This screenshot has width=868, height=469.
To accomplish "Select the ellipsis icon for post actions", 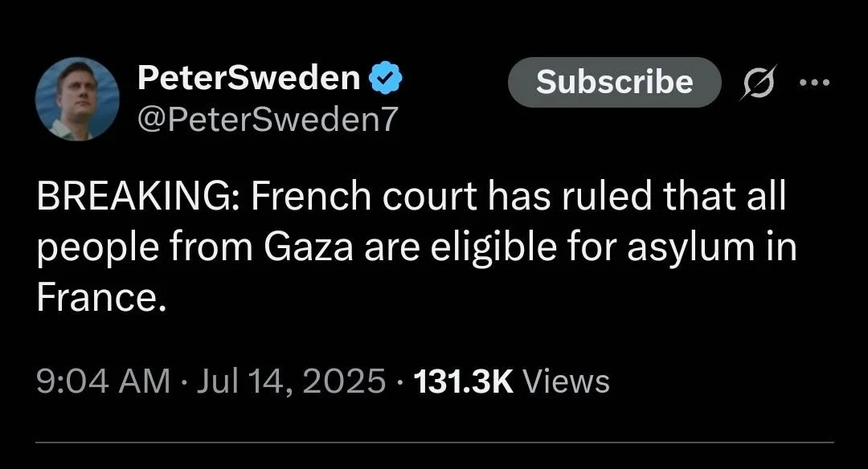I will click(817, 82).
